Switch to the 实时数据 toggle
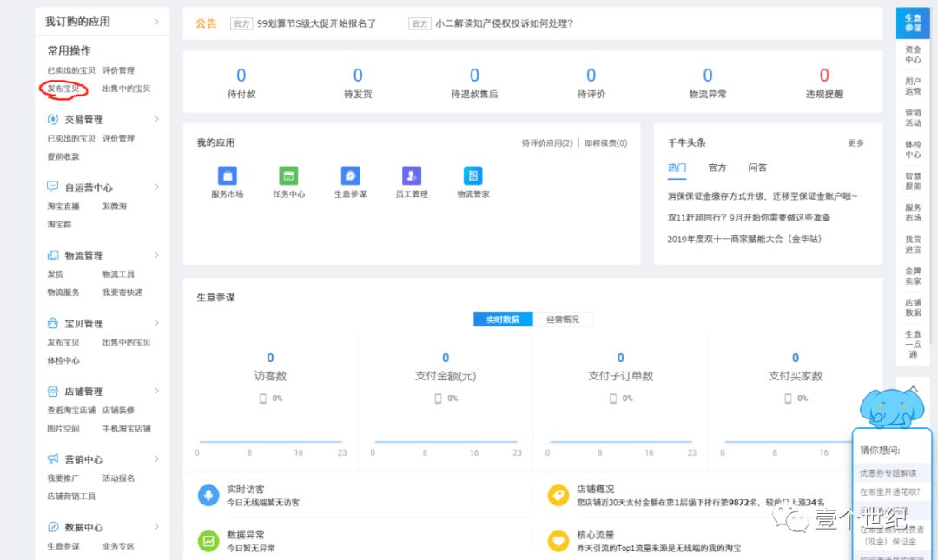 [503, 320]
